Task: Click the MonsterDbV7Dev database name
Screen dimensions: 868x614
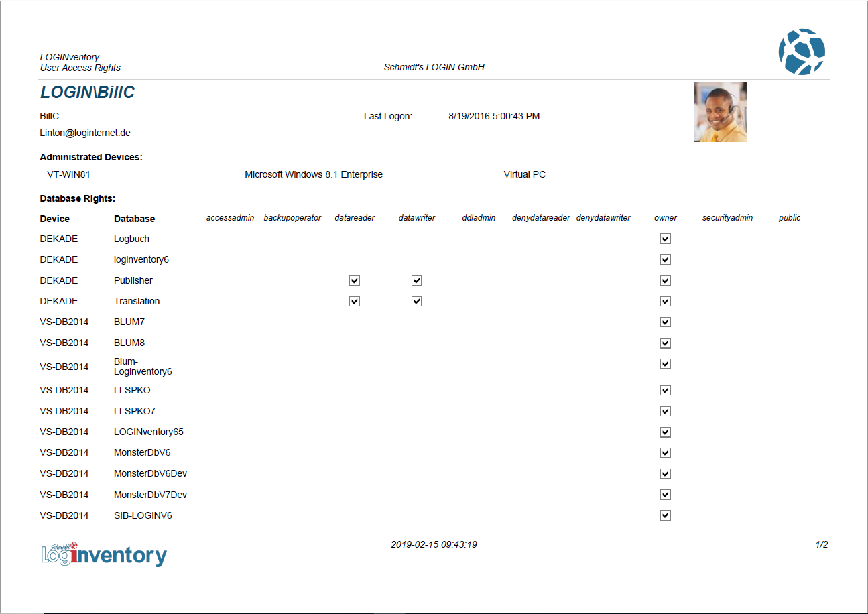Action: click(150, 495)
